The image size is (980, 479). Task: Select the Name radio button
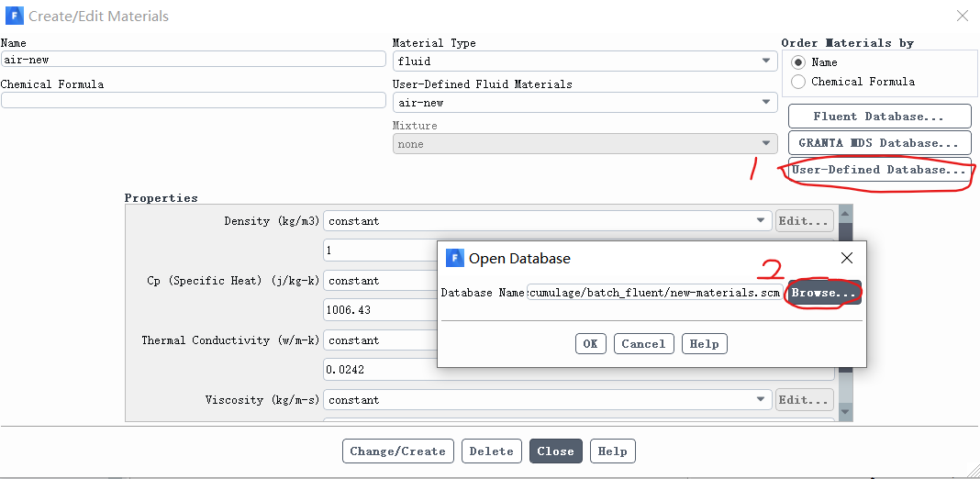point(798,62)
